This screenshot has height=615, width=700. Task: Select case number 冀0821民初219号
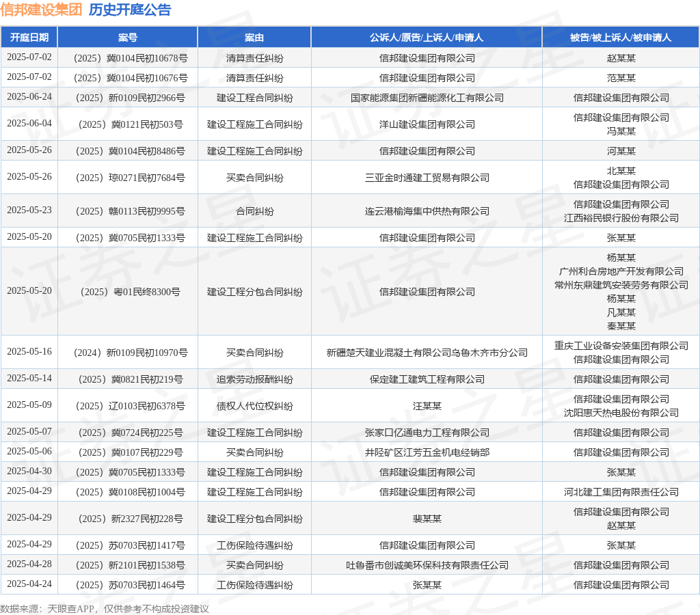coord(131,379)
